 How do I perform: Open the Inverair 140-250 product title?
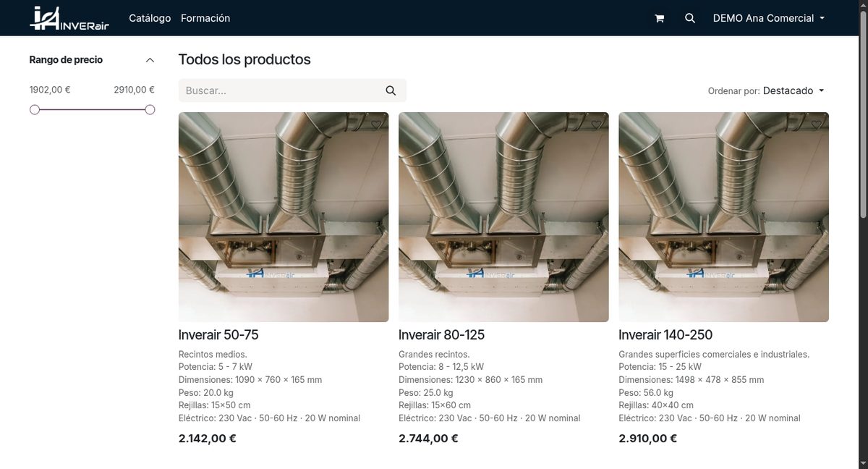[665, 334]
